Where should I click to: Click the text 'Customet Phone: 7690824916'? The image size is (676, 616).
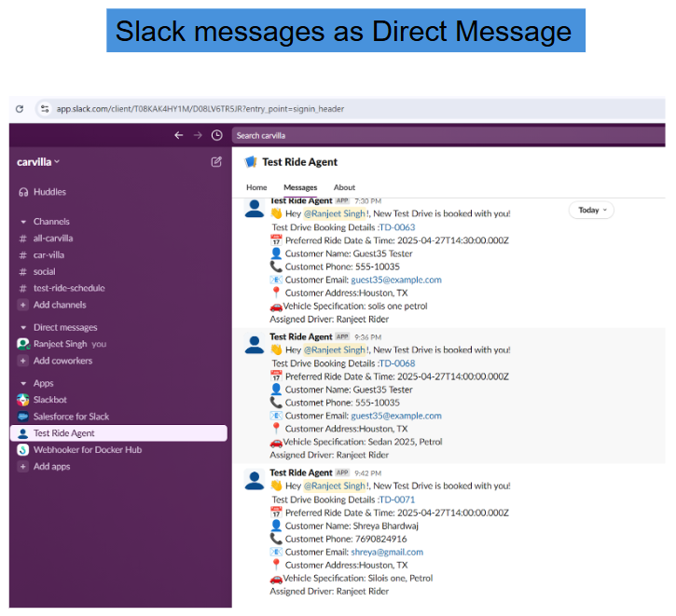point(346,540)
